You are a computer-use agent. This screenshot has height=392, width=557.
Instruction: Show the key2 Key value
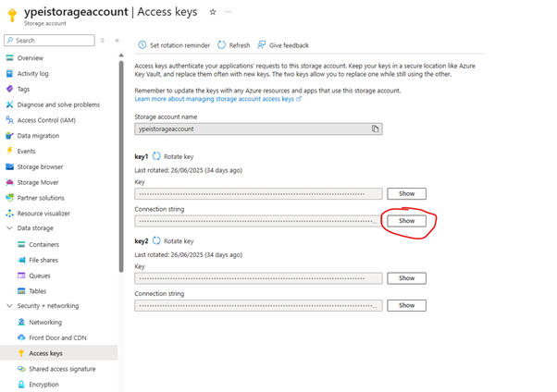[406, 278]
